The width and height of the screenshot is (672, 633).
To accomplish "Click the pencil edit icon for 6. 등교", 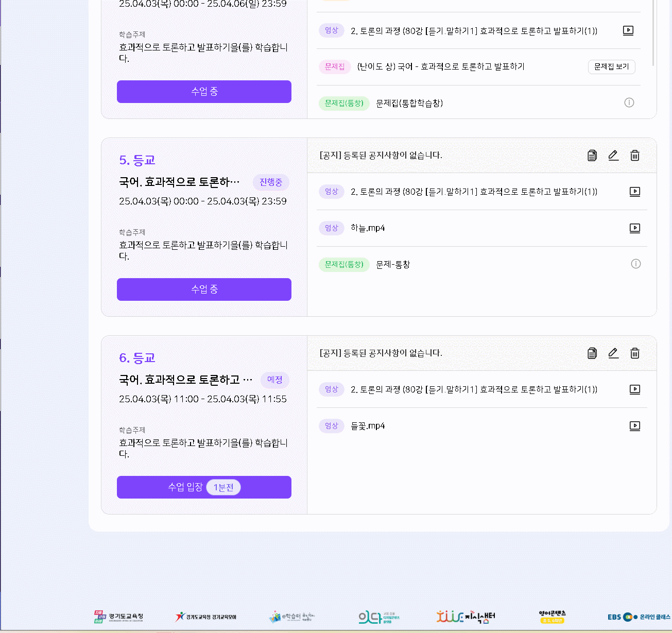I will pyautogui.click(x=613, y=353).
